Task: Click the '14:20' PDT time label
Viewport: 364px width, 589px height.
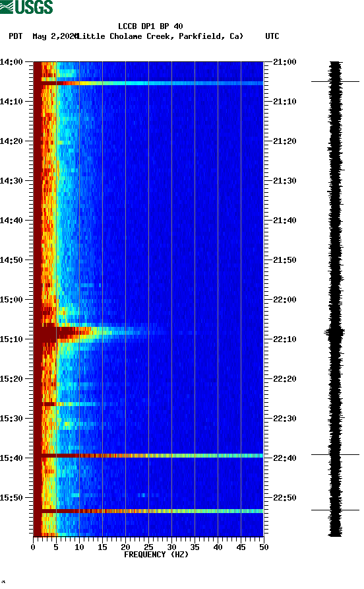Action: [x=11, y=141]
